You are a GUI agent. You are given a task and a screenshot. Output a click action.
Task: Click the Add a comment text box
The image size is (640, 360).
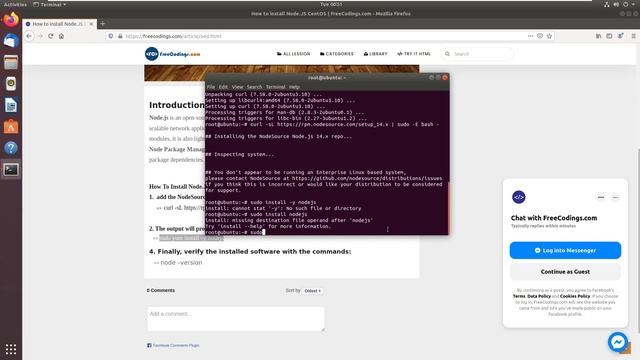point(236,319)
